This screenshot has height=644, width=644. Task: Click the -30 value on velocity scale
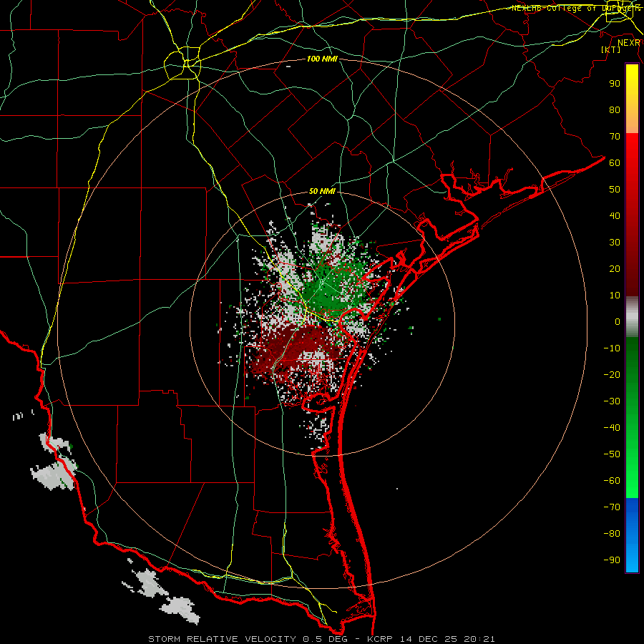point(612,401)
